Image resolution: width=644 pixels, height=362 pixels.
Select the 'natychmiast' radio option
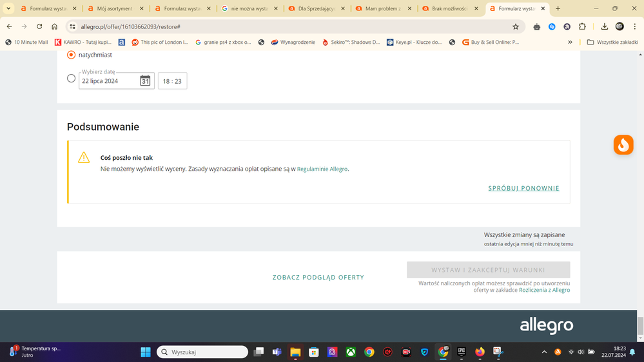pos(72,55)
